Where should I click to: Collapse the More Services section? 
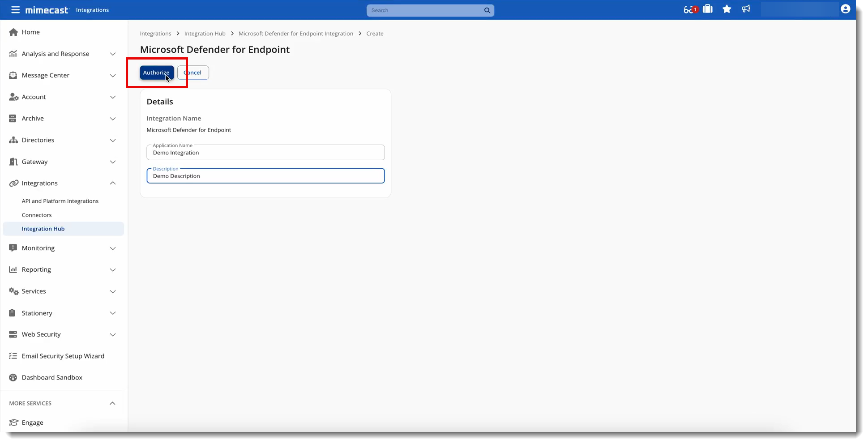tap(112, 403)
